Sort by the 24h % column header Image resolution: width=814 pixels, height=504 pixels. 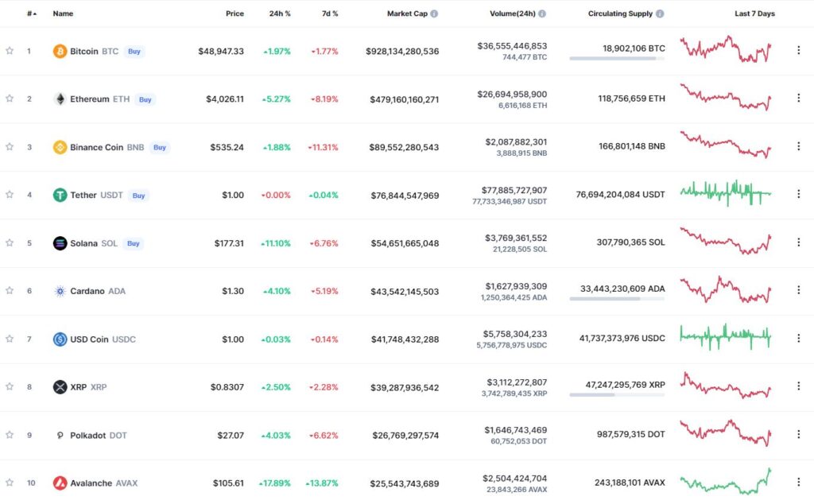[280, 14]
